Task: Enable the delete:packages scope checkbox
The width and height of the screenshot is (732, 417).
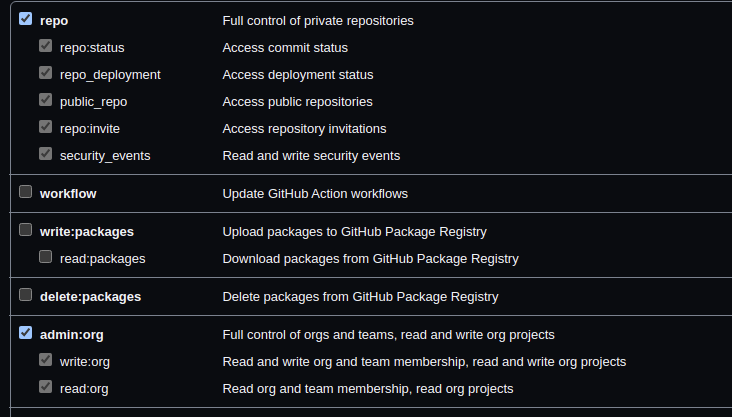Action: 26,295
